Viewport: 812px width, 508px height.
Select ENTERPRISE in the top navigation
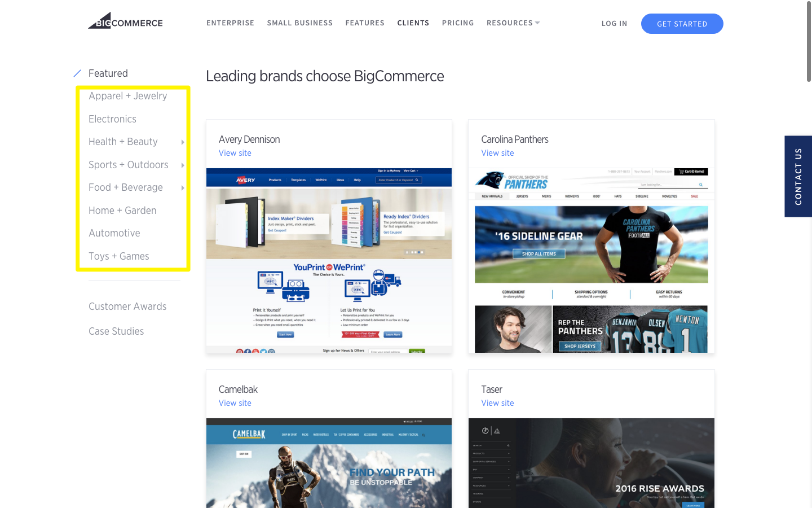(x=230, y=23)
